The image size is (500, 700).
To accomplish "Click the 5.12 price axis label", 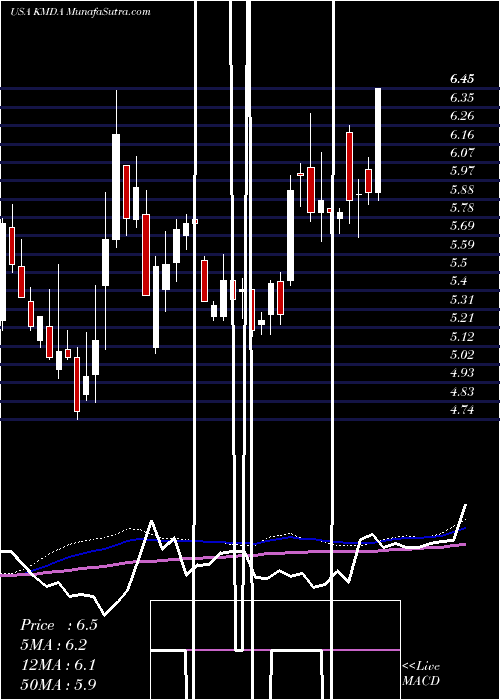I will (x=462, y=336).
